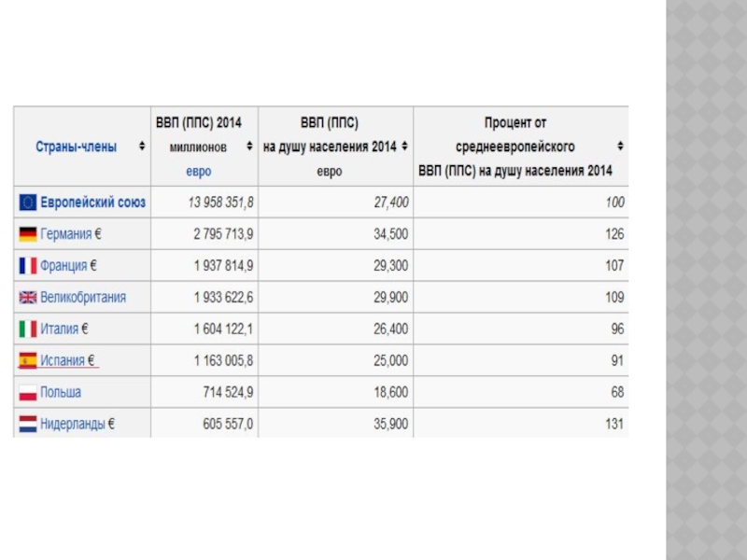Viewport: 747px width, 560px height.
Task: Open the Европейский союз link
Action: pos(92,203)
